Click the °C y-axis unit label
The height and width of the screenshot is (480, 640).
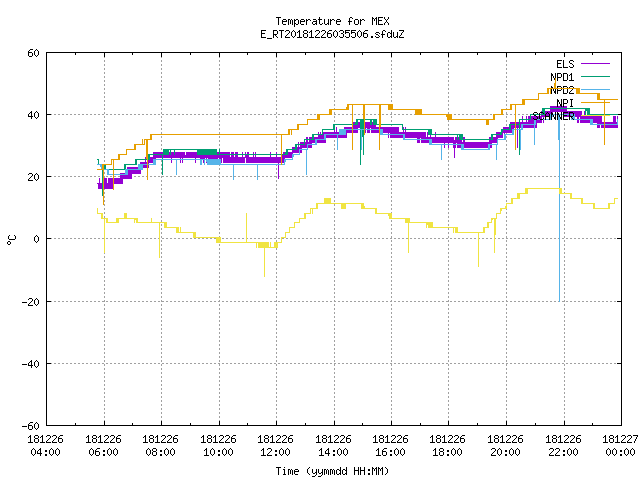click(x=12, y=240)
